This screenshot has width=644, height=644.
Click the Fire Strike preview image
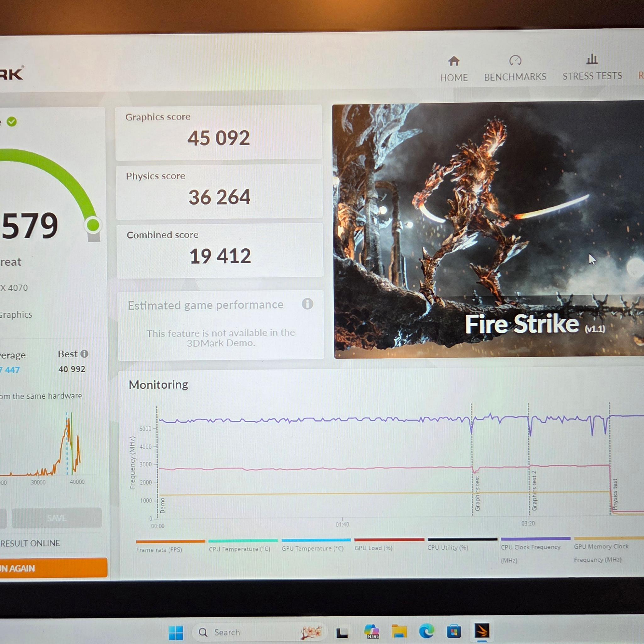pyautogui.click(x=489, y=231)
